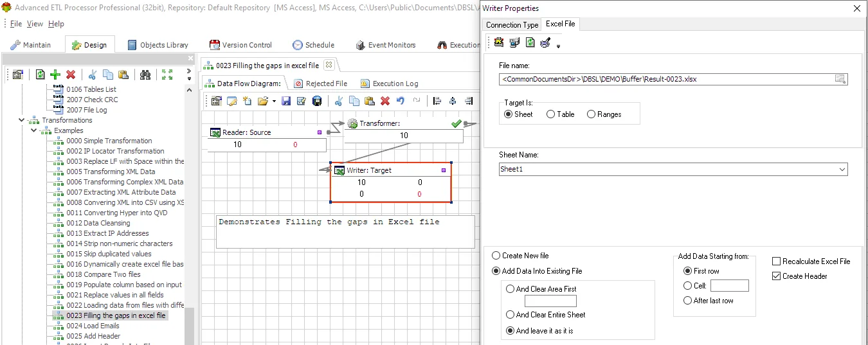Create a new diagram object with the sparkle-page icon
The height and width of the screenshot is (345, 868).
click(248, 101)
